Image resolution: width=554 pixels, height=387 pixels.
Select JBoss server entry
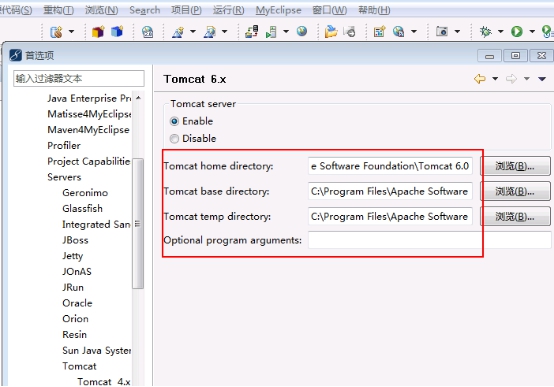(75, 240)
